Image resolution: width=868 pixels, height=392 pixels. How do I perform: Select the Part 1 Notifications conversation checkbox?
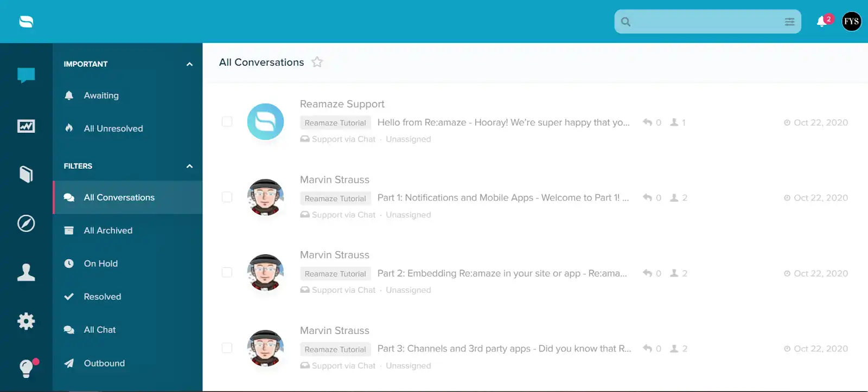[227, 197]
